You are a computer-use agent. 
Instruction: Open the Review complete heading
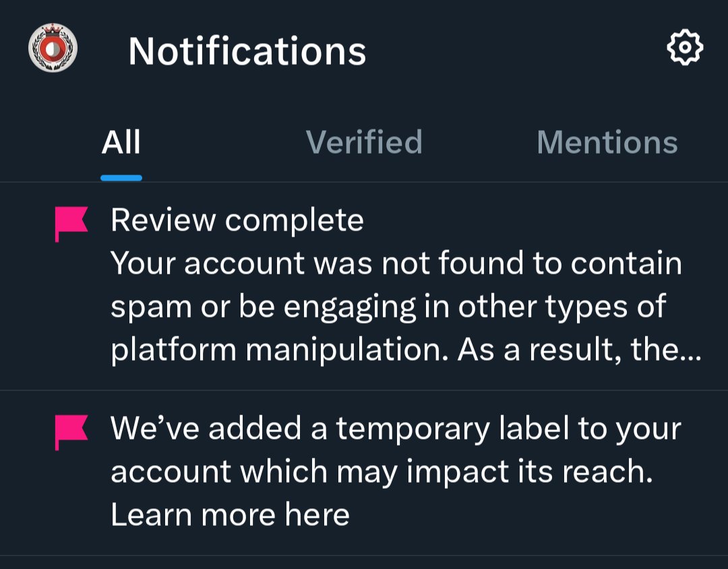(237, 220)
